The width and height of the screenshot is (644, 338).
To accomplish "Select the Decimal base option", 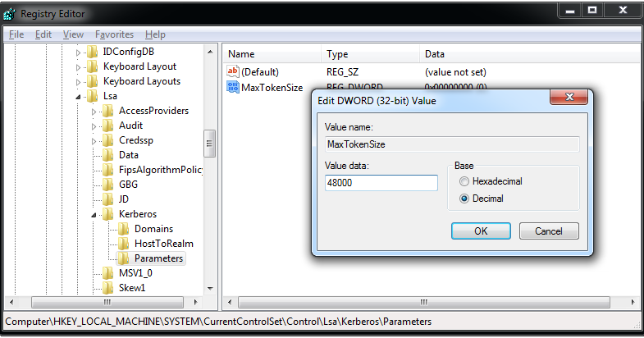I will (x=464, y=199).
